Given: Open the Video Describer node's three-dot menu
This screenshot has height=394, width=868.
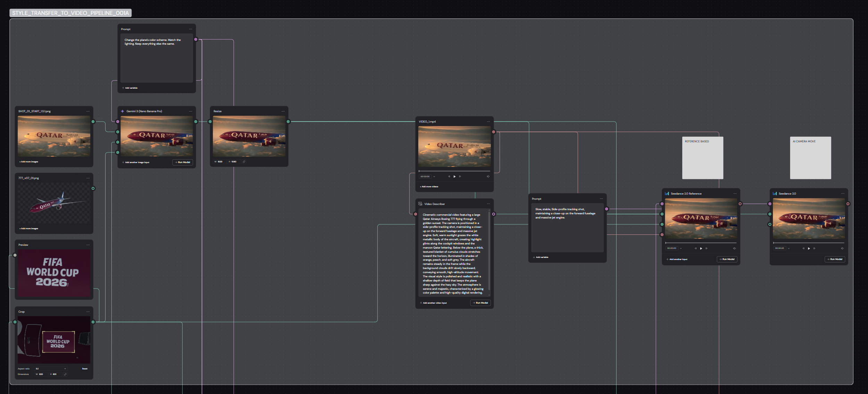Looking at the screenshot, I should (489, 204).
